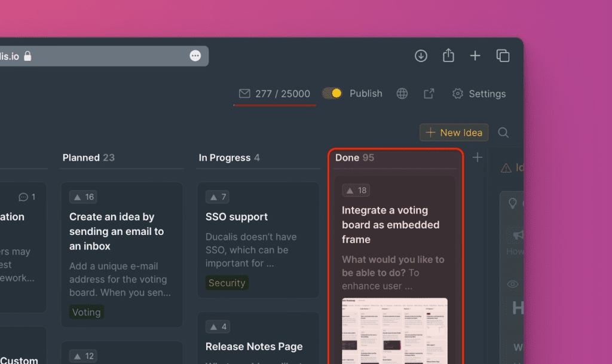
Task: Click the search magnifier icon
Action: (503, 133)
